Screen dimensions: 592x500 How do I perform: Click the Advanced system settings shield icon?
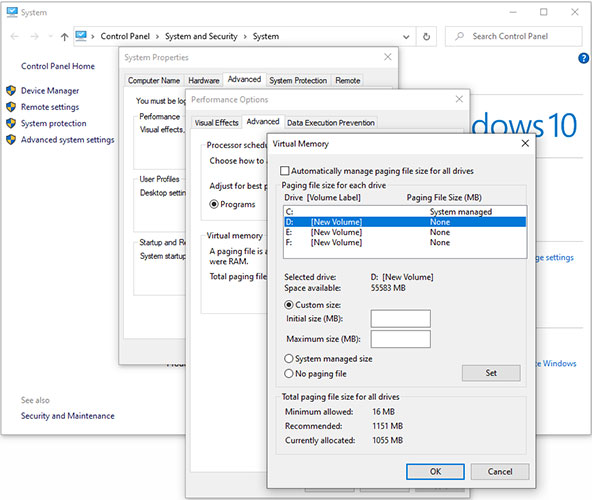pos(11,139)
